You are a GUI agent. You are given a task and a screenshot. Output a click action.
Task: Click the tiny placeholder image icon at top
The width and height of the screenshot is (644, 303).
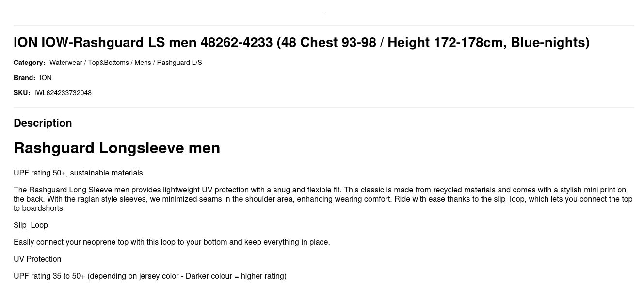324,15
